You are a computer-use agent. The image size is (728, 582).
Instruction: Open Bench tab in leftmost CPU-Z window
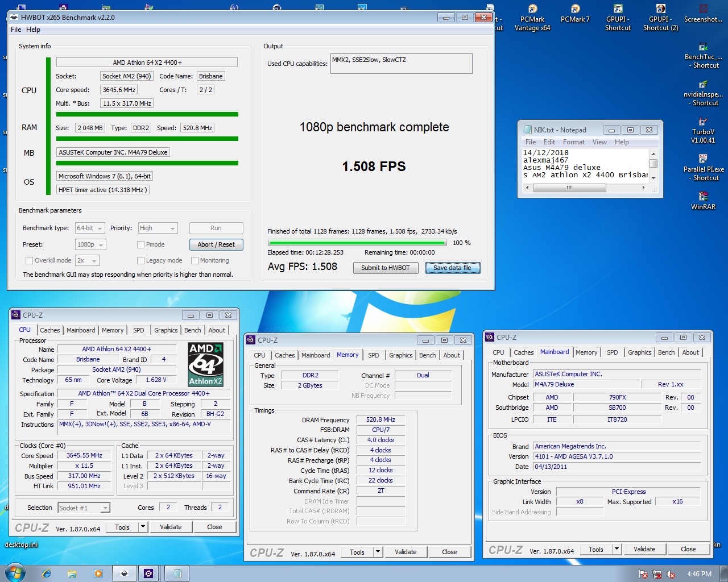point(192,330)
